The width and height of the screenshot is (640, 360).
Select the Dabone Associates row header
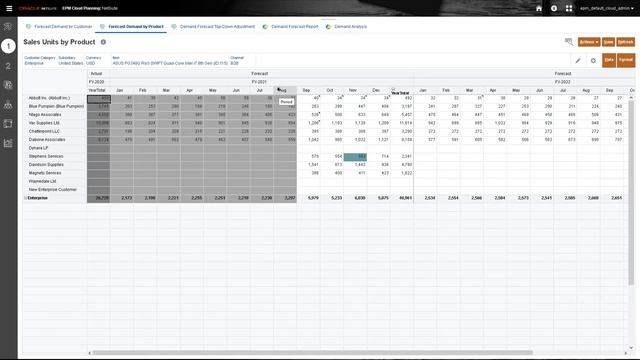pos(55,140)
